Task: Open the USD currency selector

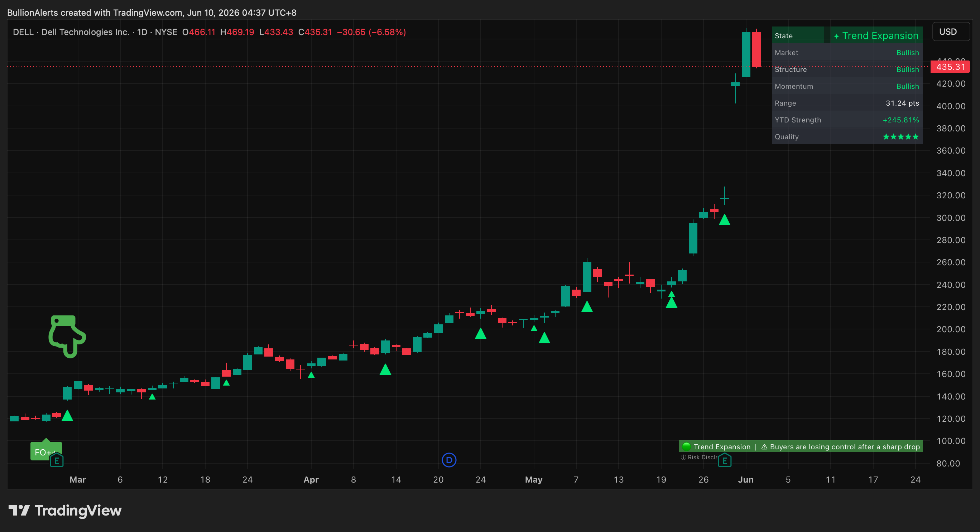Action: click(x=951, y=32)
